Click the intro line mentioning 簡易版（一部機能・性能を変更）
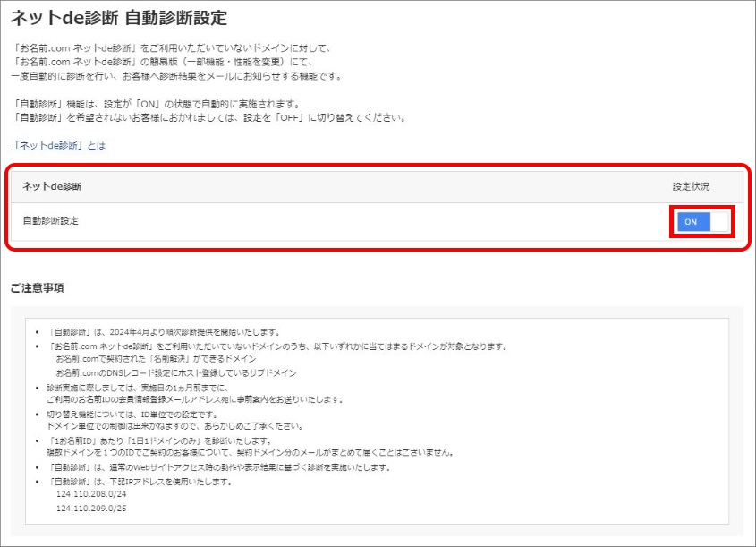Image resolution: width=756 pixels, height=547 pixels. pos(163,62)
